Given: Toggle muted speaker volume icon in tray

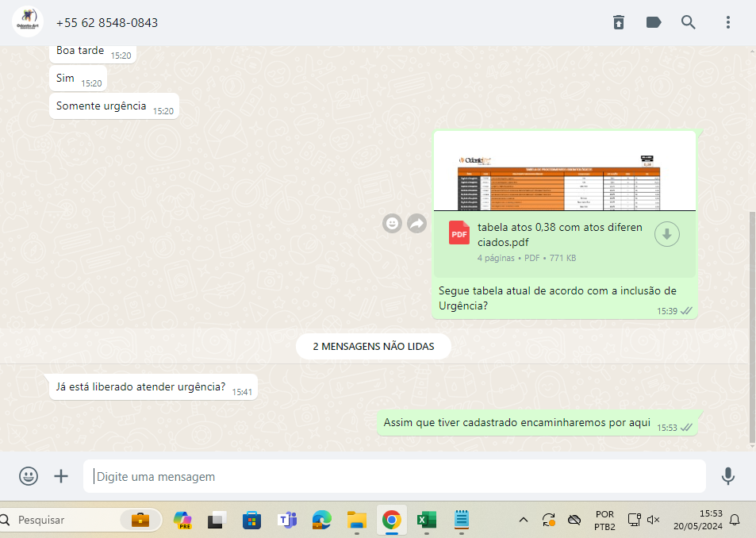Looking at the screenshot, I should tap(654, 521).
